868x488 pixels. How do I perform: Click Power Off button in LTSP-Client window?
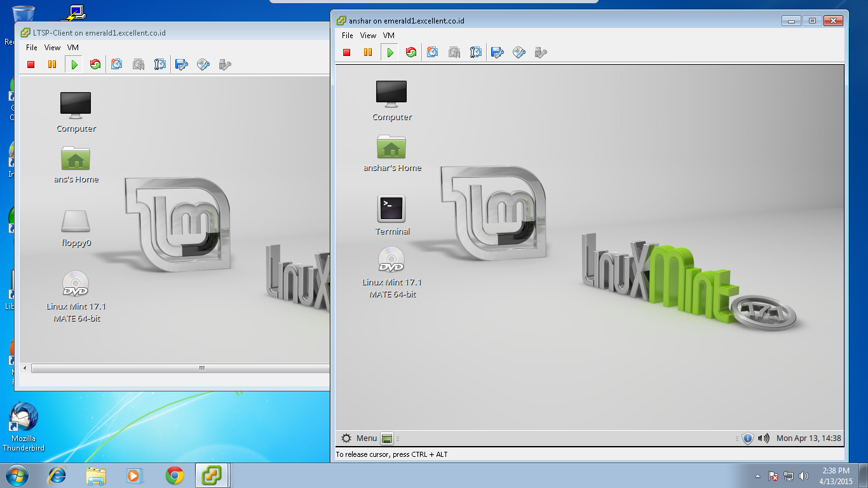click(31, 64)
